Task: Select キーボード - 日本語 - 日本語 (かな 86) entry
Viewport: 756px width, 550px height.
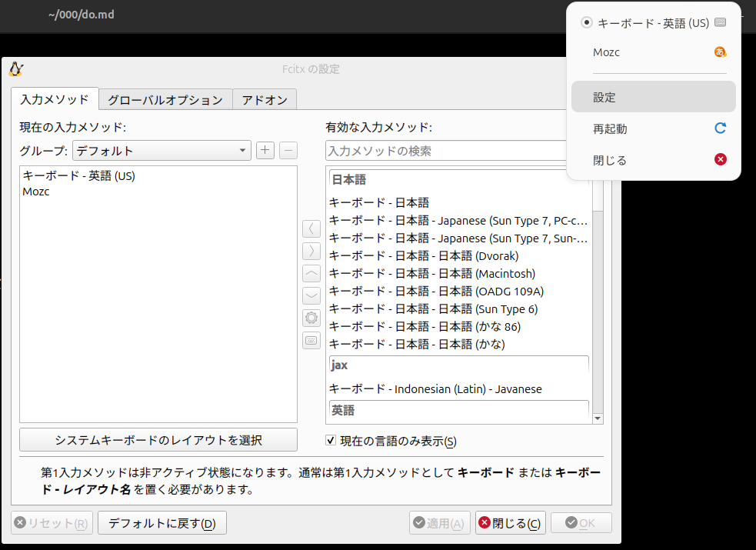Action: click(459, 326)
